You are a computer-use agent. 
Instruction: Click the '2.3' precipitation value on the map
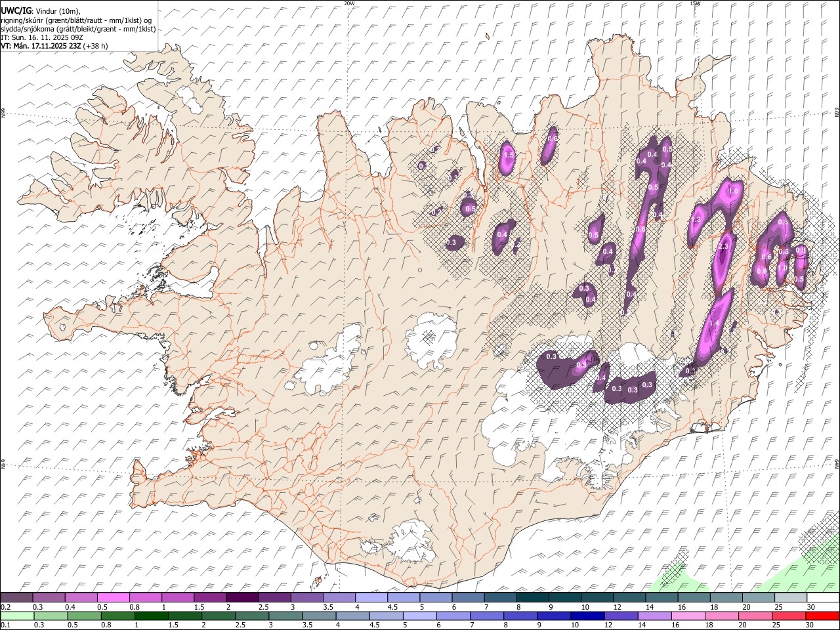click(x=723, y=246)
